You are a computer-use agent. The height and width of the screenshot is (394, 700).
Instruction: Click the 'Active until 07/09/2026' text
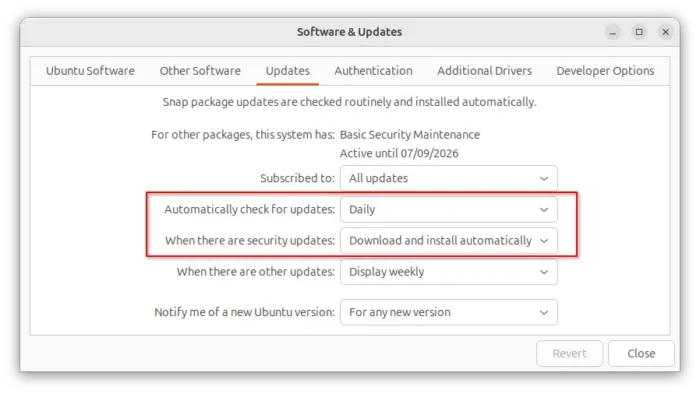(399, 153)
